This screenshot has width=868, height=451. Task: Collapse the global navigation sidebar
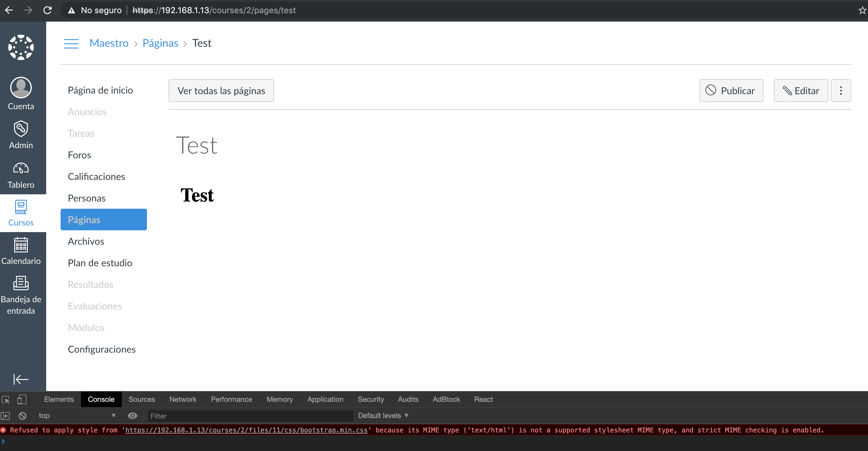click(x=21, y=379)
